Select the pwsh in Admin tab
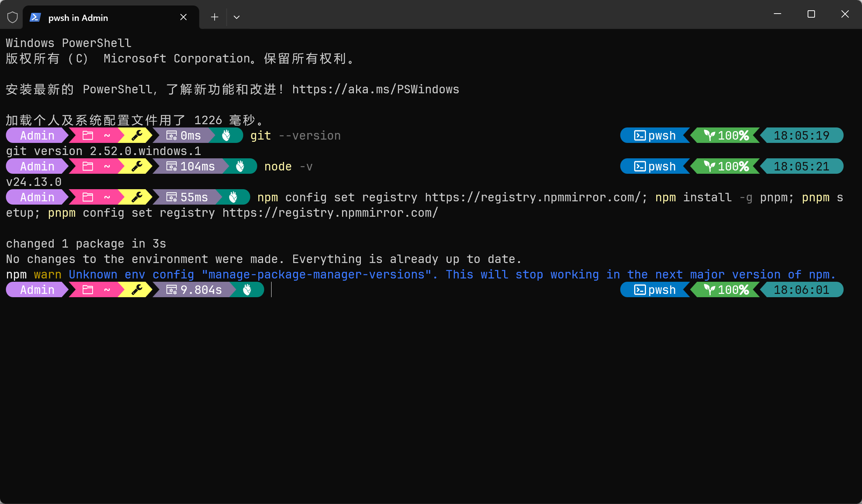 click(78, 18)
